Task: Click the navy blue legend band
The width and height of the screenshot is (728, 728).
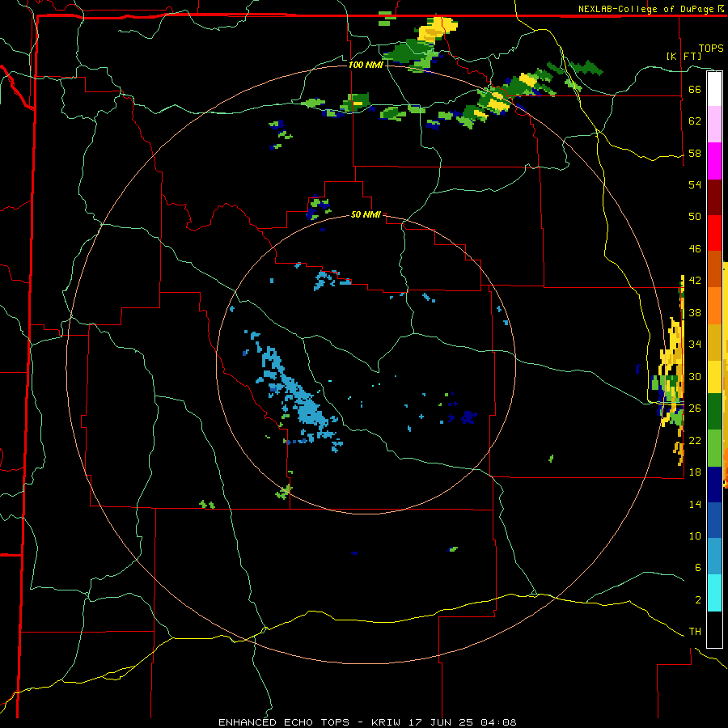Action: (x=714, y=485)
